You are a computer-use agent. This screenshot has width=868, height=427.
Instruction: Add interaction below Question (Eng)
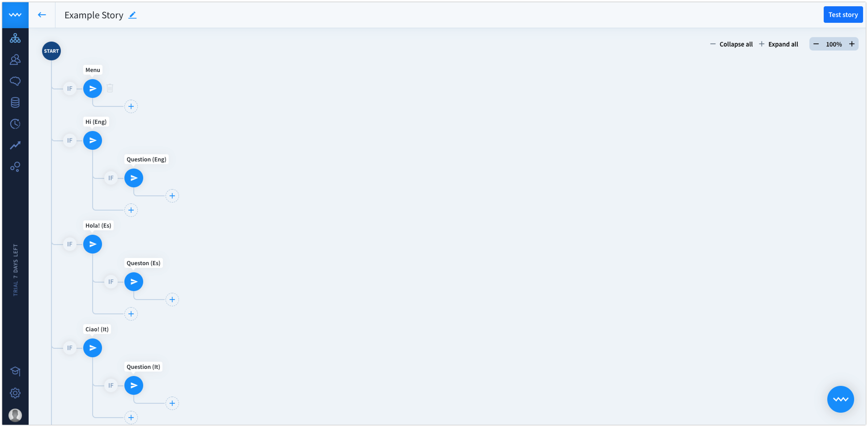pos(172,196)
